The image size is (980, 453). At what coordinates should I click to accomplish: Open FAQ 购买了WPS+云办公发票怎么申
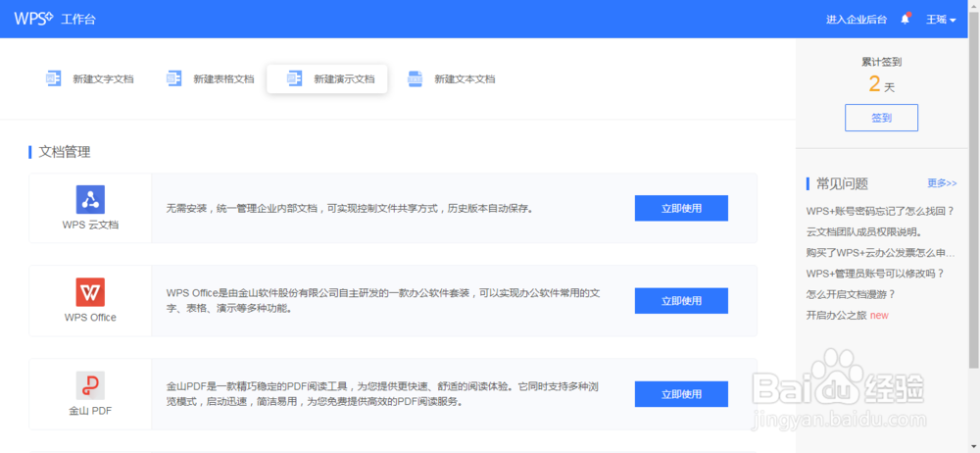tap(881, 253)
